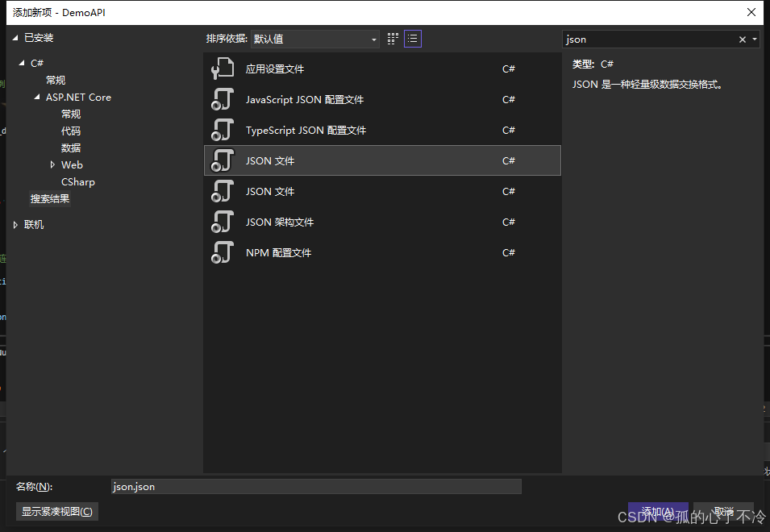Select the JSON 架构文件 template name

[x=280, y=222]
